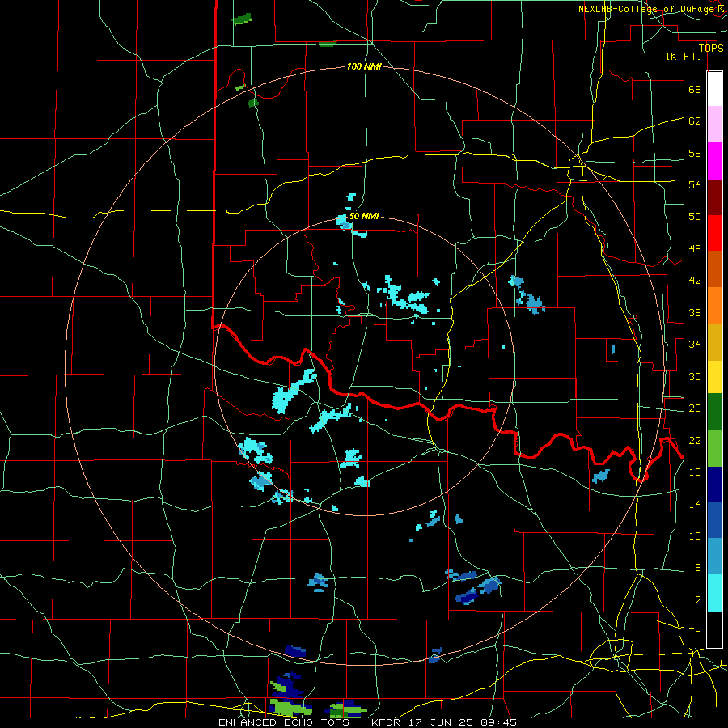The height and width of the screenshot is (728, 728).
Task: Click the '30' legend value
Action: pos(695,376)
